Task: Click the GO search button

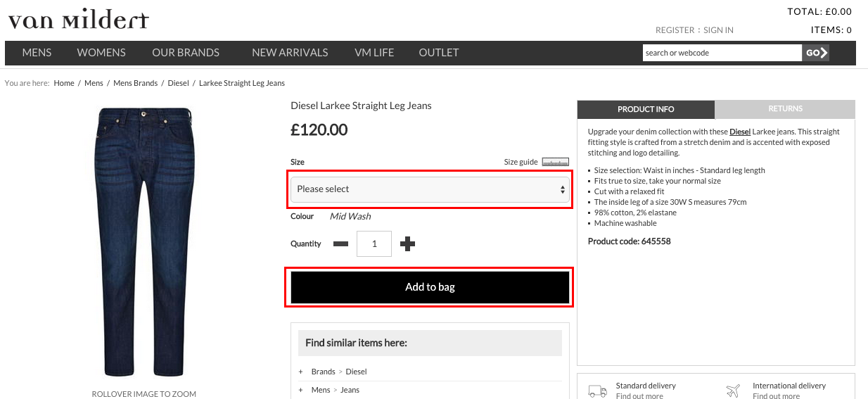Action: (x=816, y=53)
